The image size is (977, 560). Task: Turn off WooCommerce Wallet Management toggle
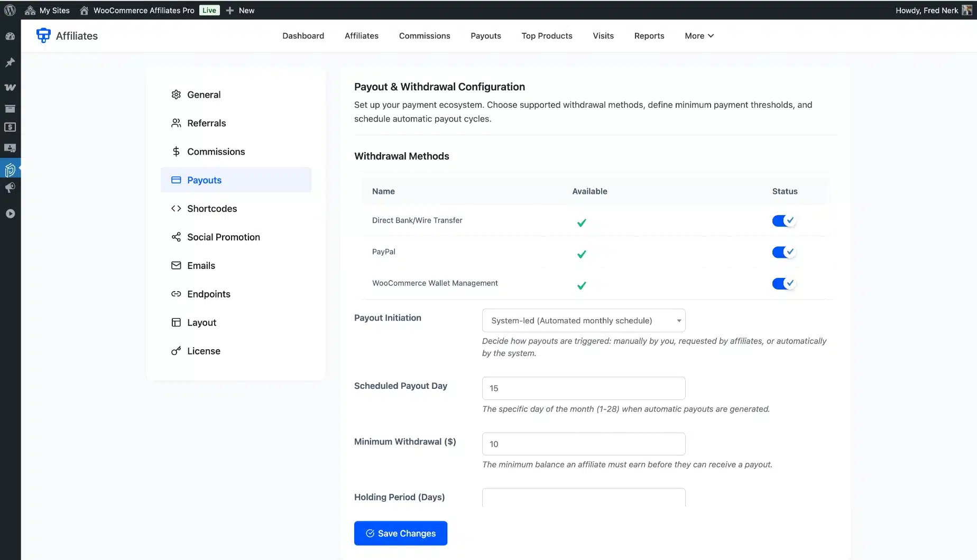[784, 284]
